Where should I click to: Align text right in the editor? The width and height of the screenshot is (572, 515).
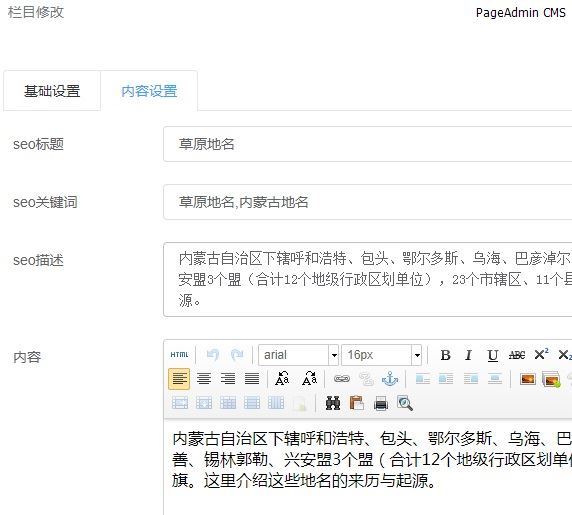point(228,379)
